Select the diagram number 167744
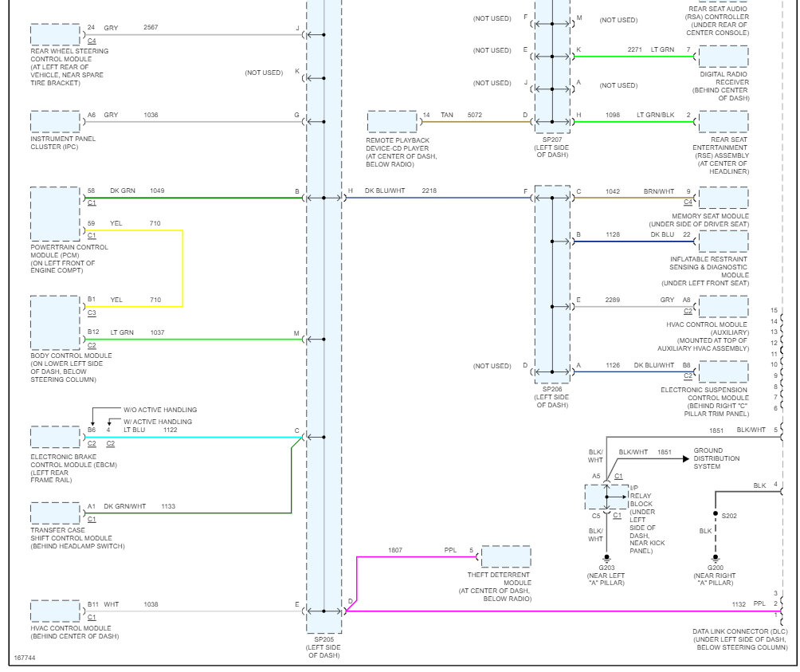This screenshot has height=672, width=800. click(25, 658)
